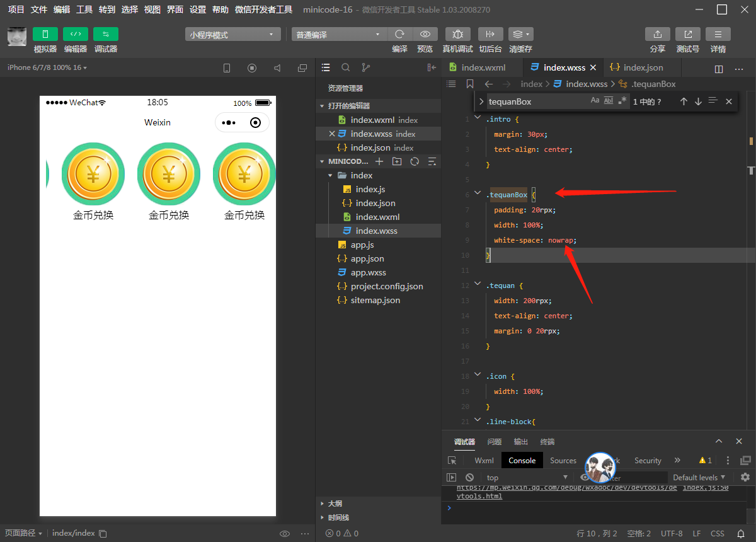756x542 pixels.
Task: Toggle match case (Aa) in find
Action: 595,101
